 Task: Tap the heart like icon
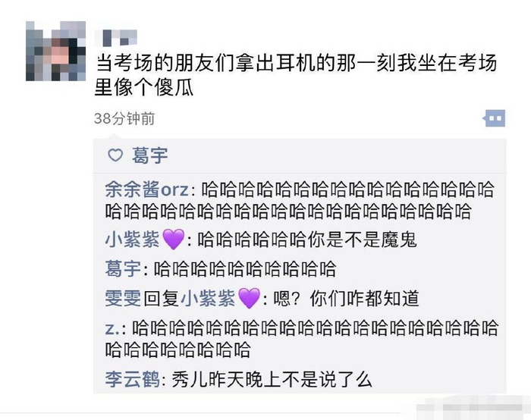coord(115,155)
